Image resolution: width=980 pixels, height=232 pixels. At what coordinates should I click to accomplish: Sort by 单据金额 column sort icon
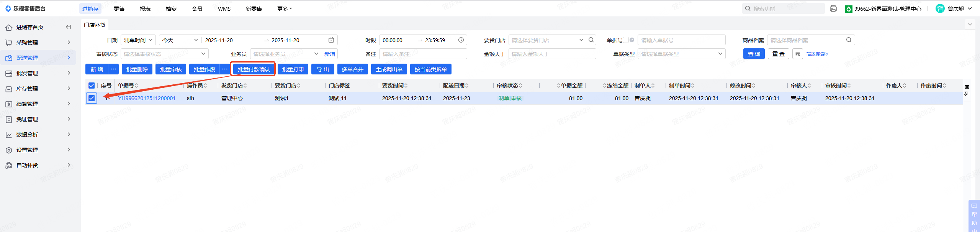coord(559,86)
